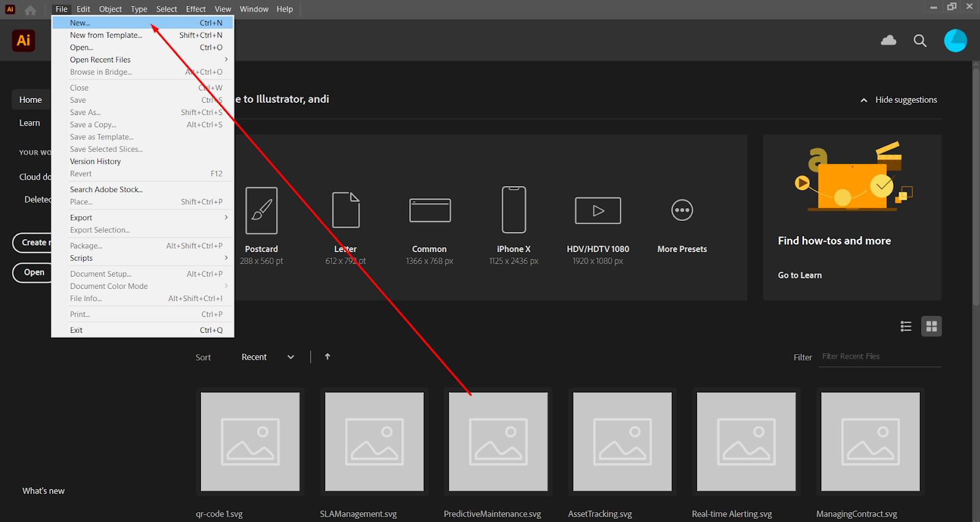The width and height of the screenshot is (980, 522).
Task: Open the What's new link
Action: [43, 491]
